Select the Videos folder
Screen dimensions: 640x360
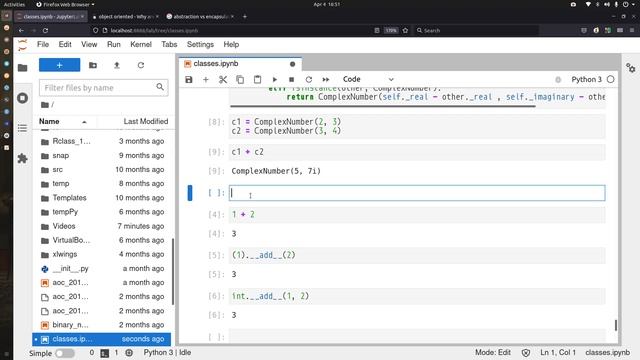coord(103,226)
